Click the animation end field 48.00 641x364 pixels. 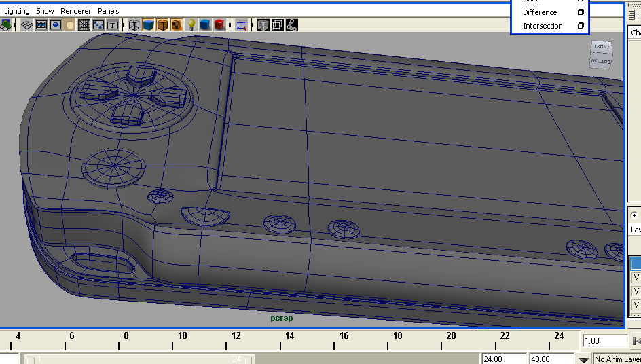(551, 359)
